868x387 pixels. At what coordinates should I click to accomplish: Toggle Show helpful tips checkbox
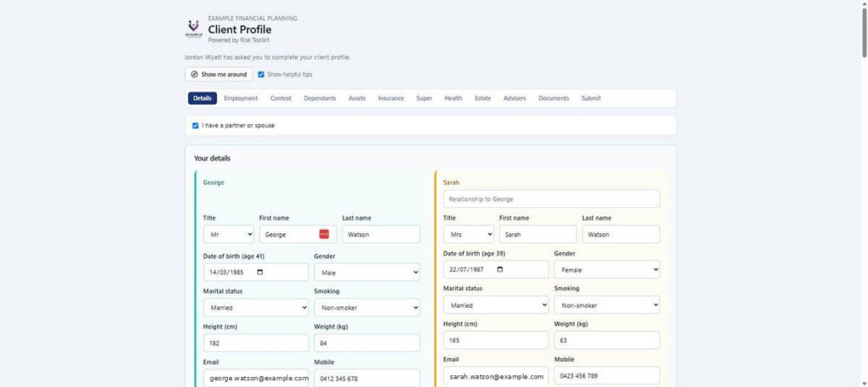tap(261, 75)
